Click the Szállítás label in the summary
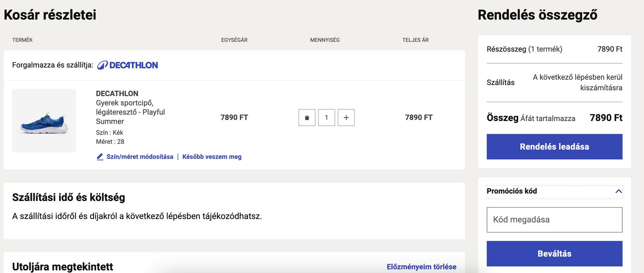This screenshot has width=644, height=273. click(x=501, y=82)
